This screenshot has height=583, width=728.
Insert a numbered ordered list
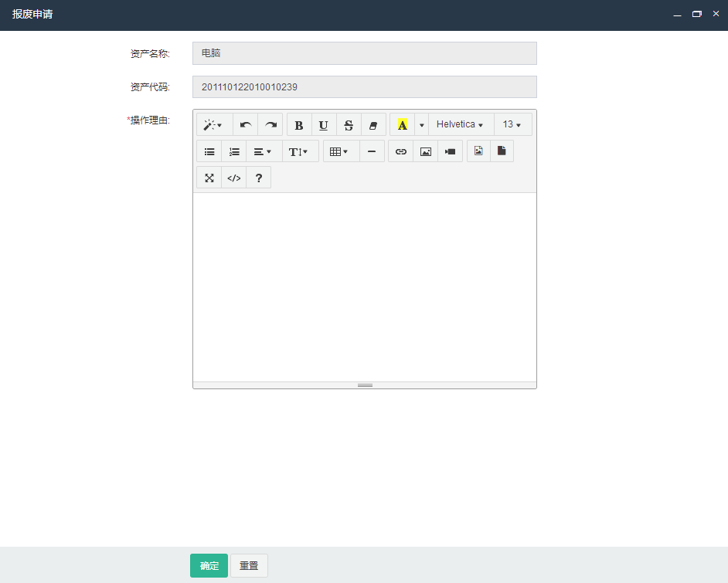click(x=234, y=151)
